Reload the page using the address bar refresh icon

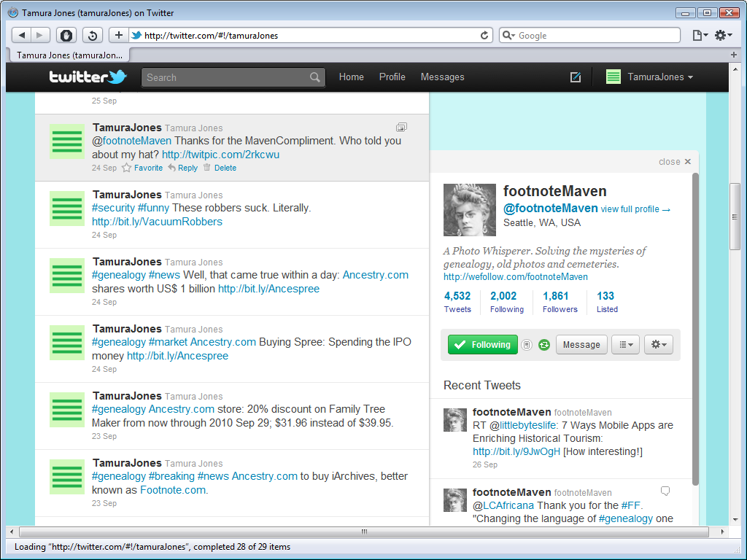[484, 35]
